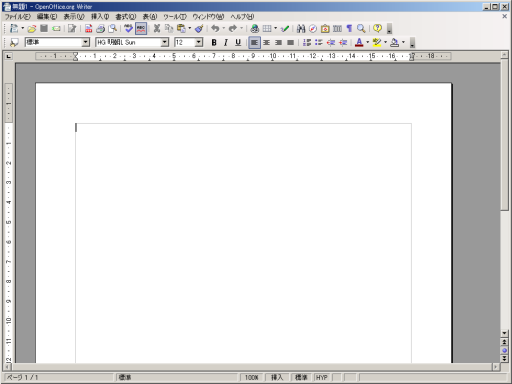Align text right
Viewport: 512px width, 384px height.
click(278, 42)
